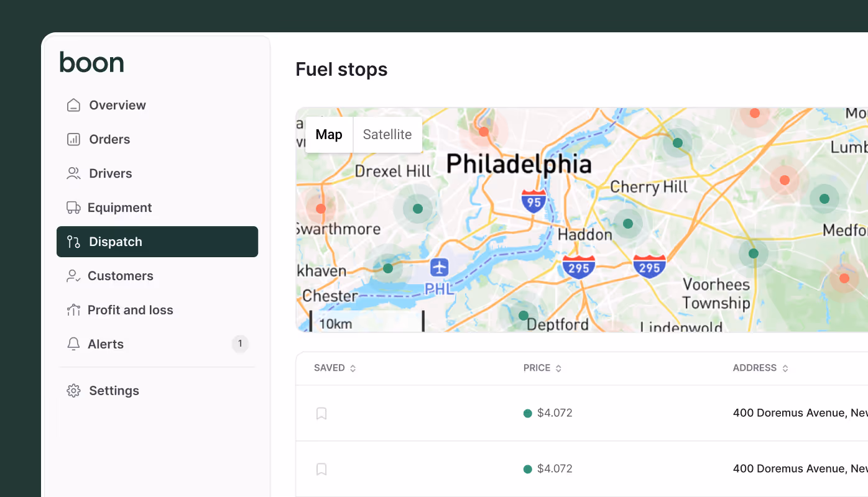Click the Alerts count badge showing 1

coord(240,344)
